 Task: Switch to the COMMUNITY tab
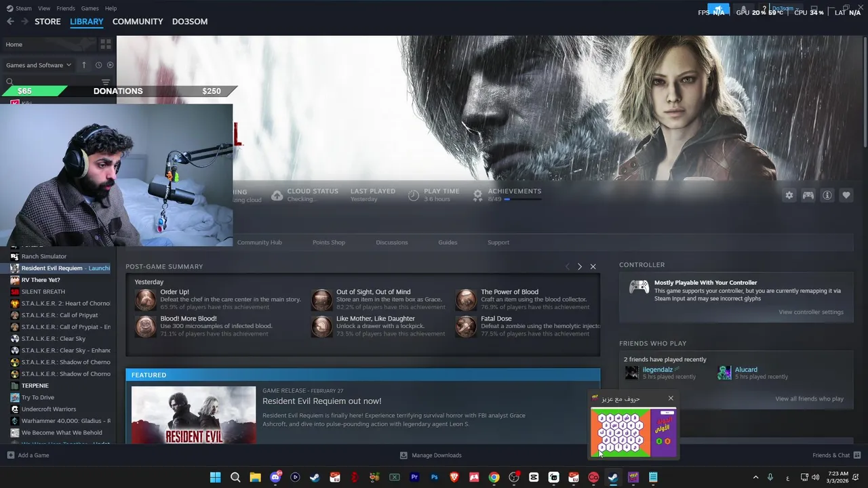pos(138,22)
